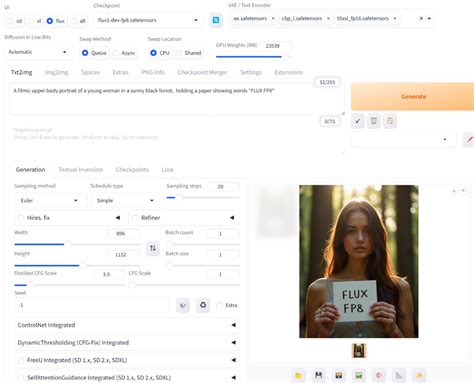Refresh the checkpoint list icon

[x=216, y=20]
